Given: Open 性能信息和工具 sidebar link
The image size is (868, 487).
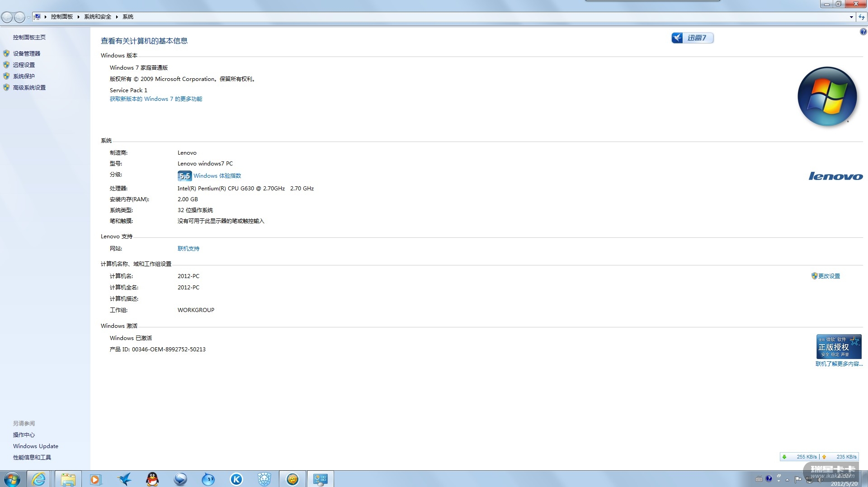Looking at the screenshot, I should click(32, 458).
